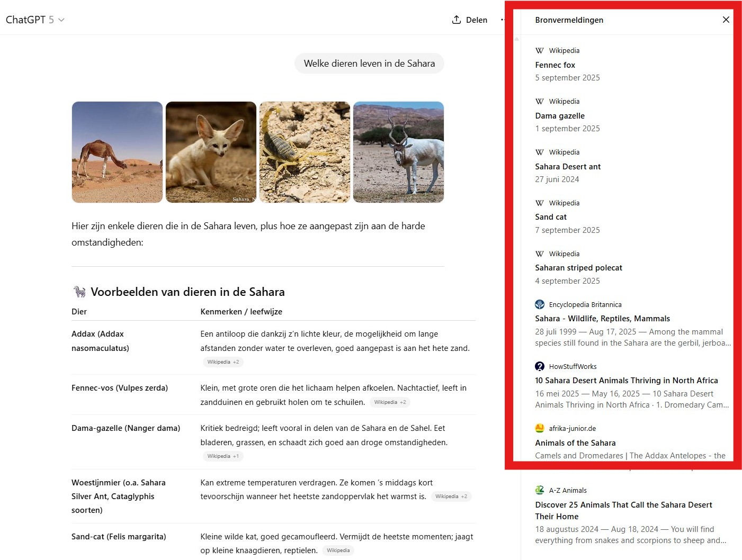Viewport: 742px width, 560px height.
Task: Select the Woestijnmier Sahara Silver Ant cell
Action: [x=119, y=496]
